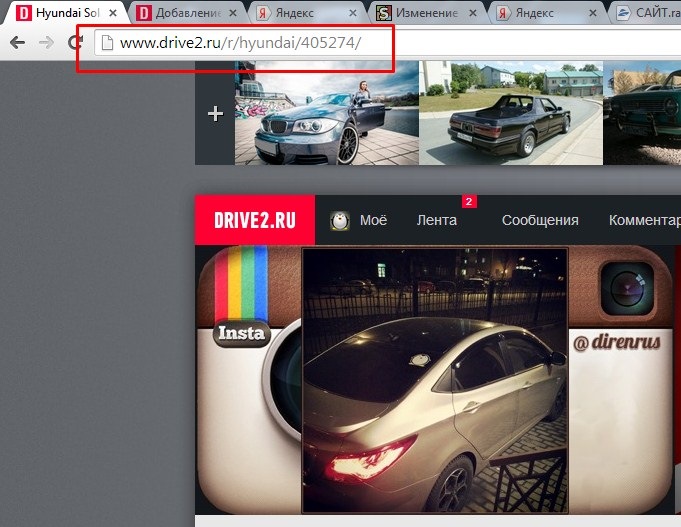Close the Добавление tab
Viewport: 681px width, 527px height.
coord(233,13)
